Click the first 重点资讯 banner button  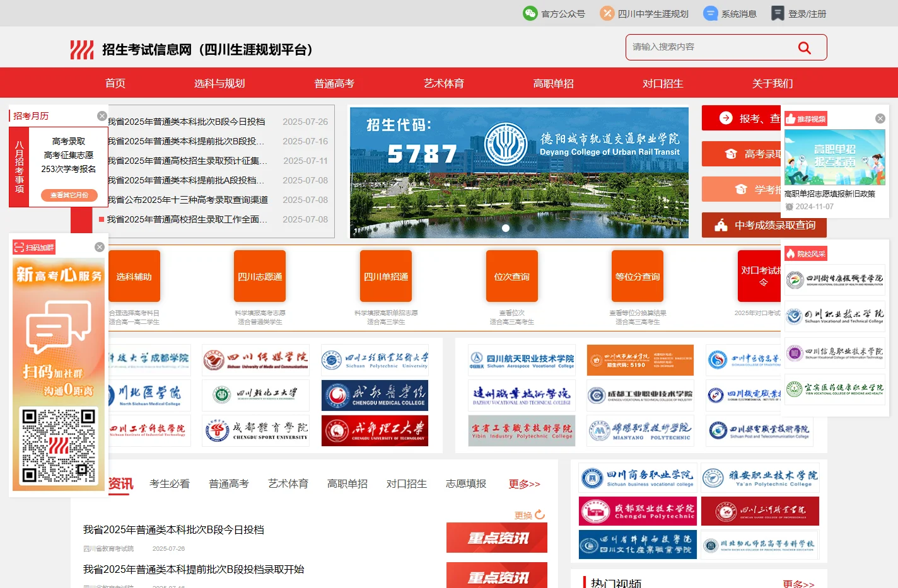tap(497, 538)
